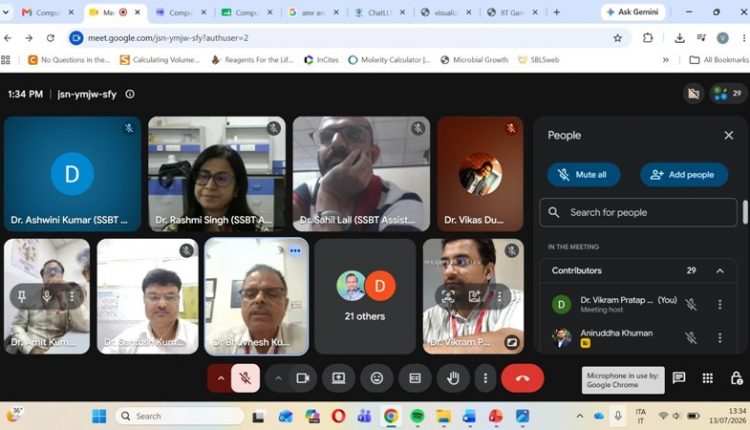
Task: Show meeting details info icon
Action: coord(130,94)
